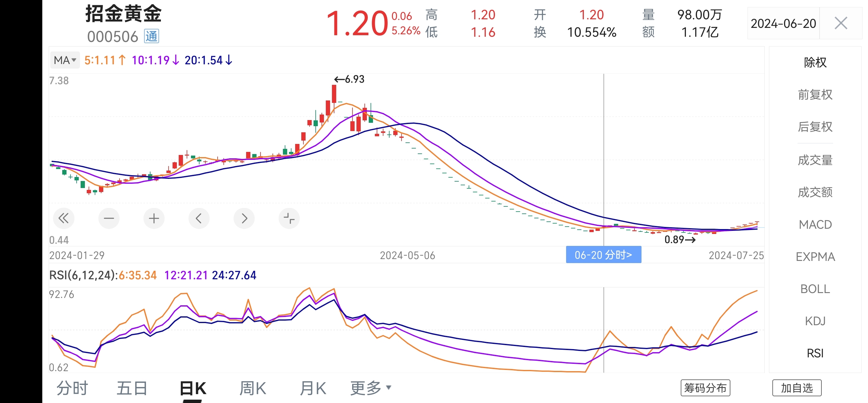Image resolution: width=868 pixels, height=403 pixels.
Task: Switch to 后复权 adjustment mode
Action: [x=815, y=127]
